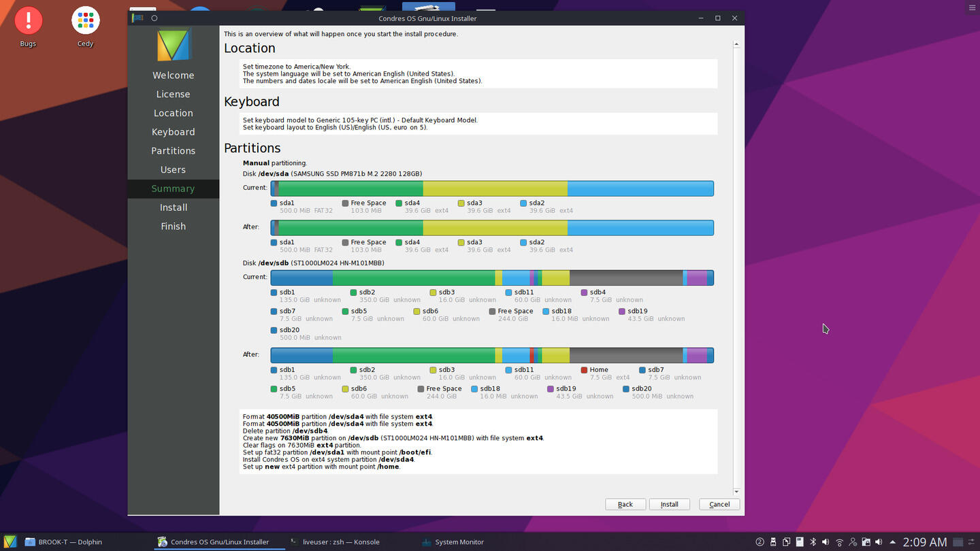Open the clipboard tray icon
Viewport: 980px width, 551px height.
point(786,542)
